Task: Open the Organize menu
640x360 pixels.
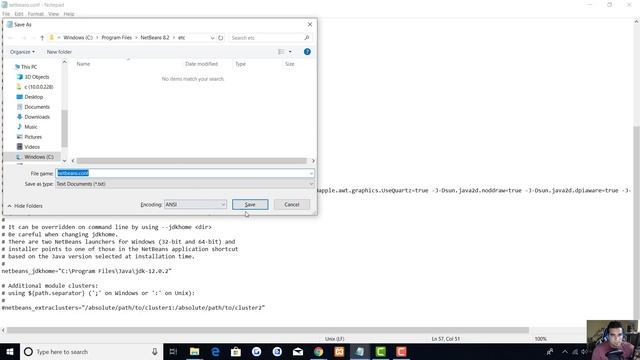Action: [22, 52]
